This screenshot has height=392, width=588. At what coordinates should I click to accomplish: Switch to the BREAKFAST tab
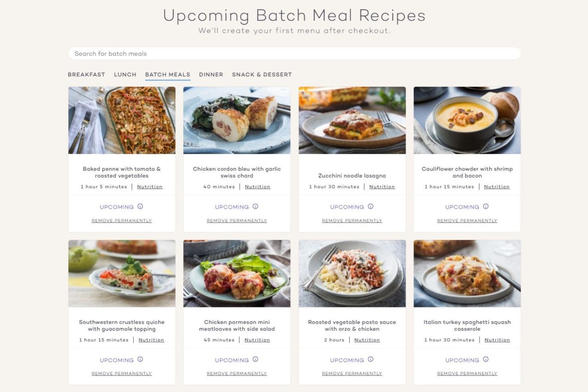86,74
